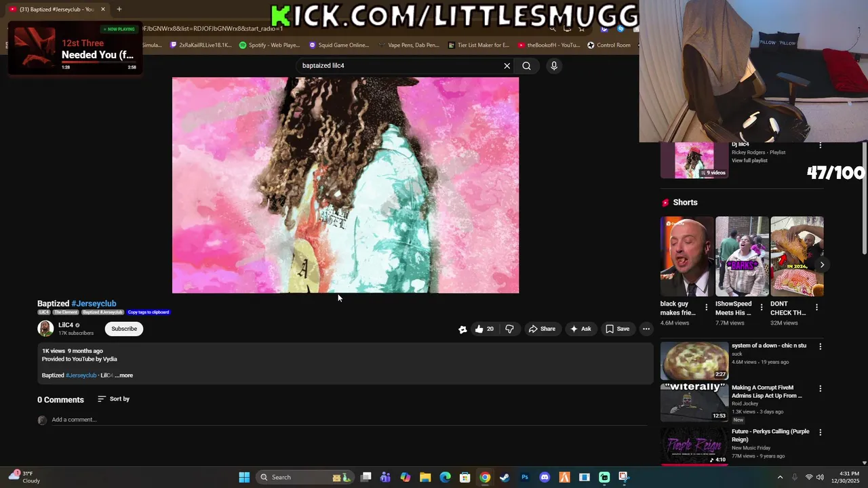Click the page vertical scrollbar

[x=864, y=200]
